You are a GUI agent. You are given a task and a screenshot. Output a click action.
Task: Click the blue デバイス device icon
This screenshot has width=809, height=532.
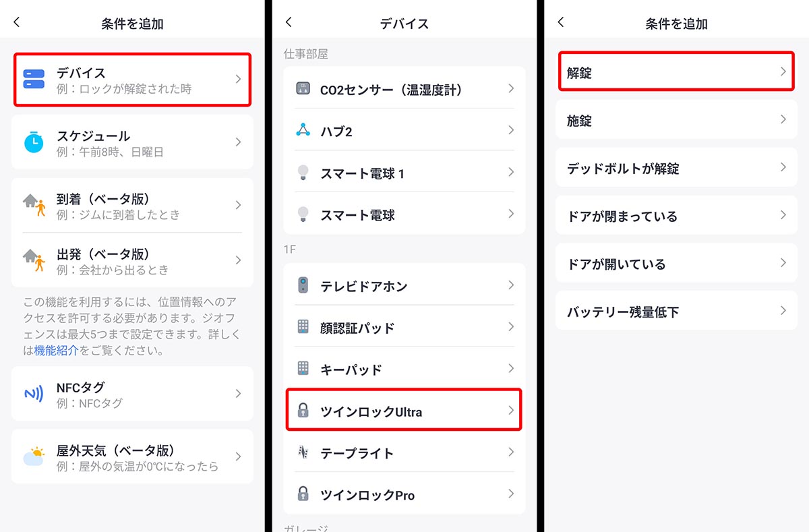(34, 80)
